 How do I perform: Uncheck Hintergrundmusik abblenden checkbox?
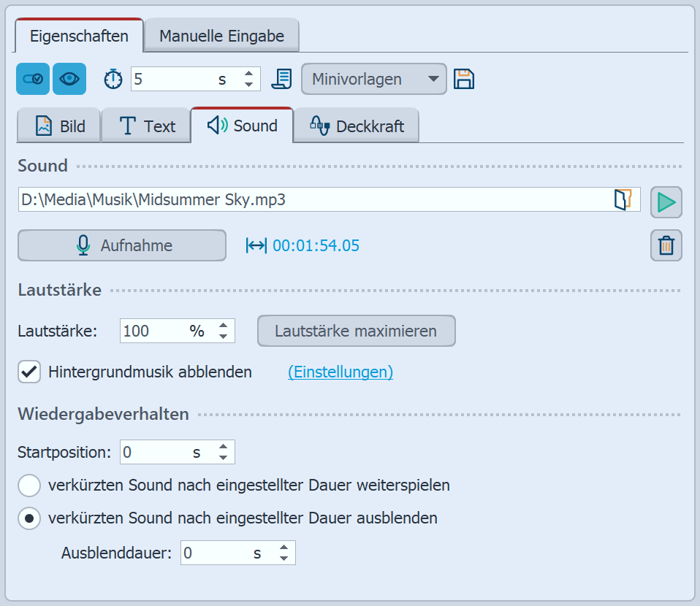tap(29, 372)
